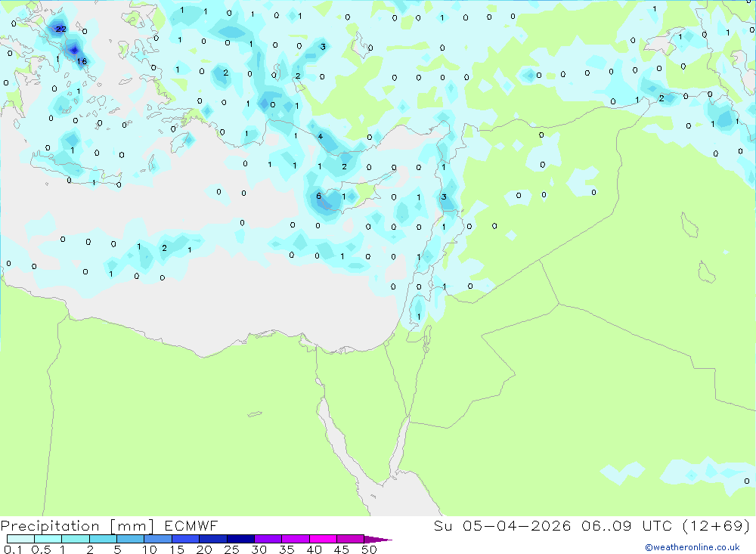Image resolution: width=756 pixels, height=554 pixels.
Task: Choose the 25–30 mm dark navy swatch
Action: point(240,539)
